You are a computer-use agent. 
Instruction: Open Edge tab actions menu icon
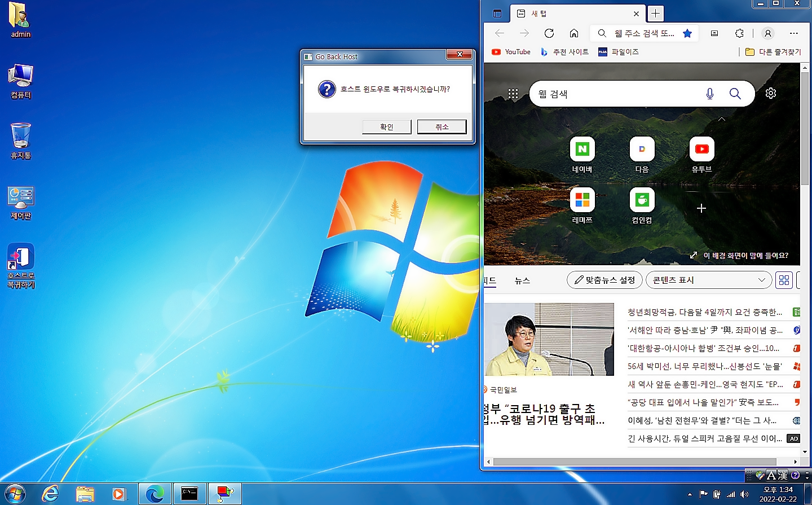tap(497, 14)
